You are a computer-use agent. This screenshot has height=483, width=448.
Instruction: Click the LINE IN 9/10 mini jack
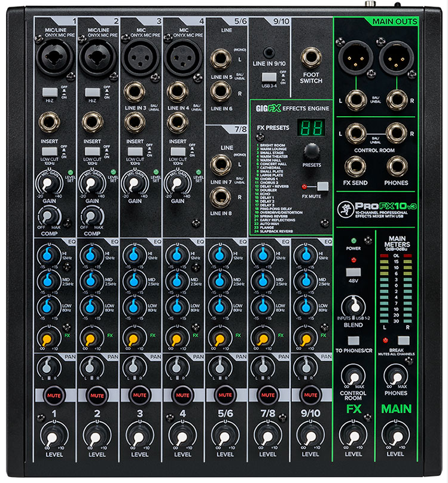point(269,52)
